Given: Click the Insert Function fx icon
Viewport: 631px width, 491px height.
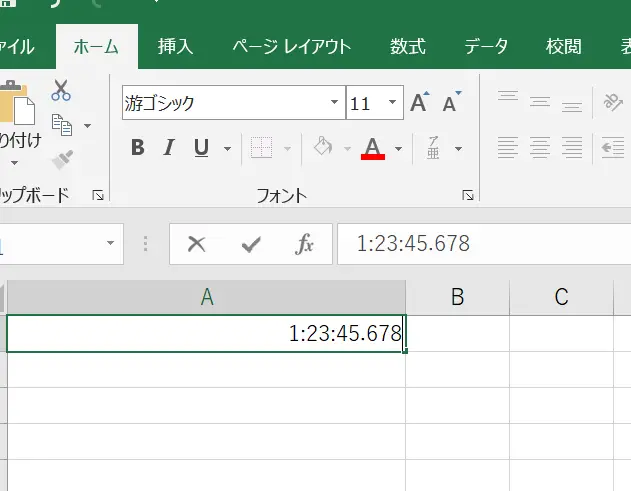Looking at the screenshot, I should [304, 244].
